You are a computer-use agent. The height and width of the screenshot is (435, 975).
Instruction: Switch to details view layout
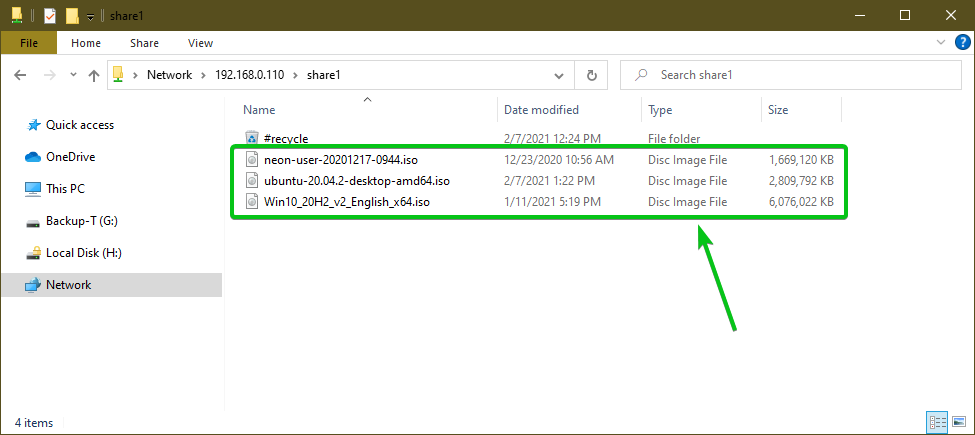click(x=935, y=423)
